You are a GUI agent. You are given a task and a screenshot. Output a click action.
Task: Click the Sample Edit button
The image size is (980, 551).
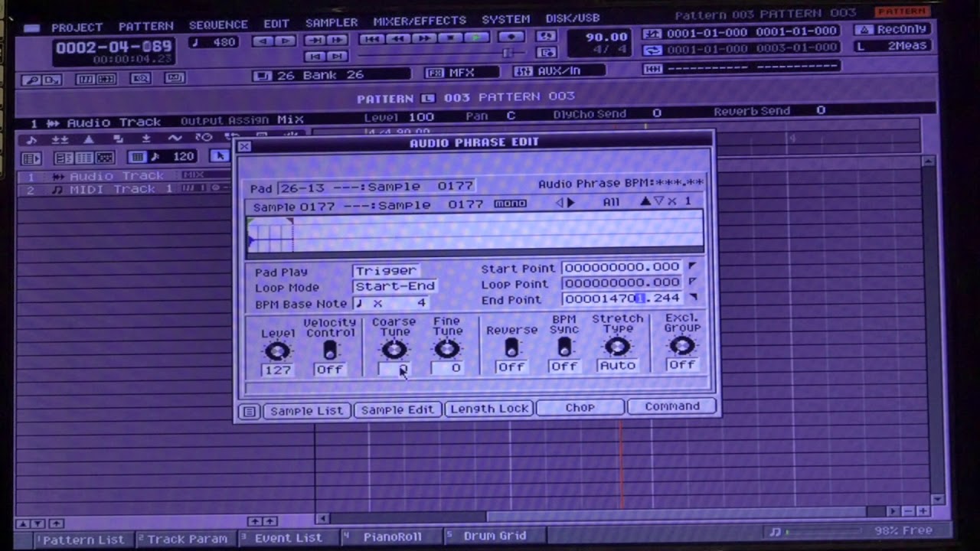(397, 409)
